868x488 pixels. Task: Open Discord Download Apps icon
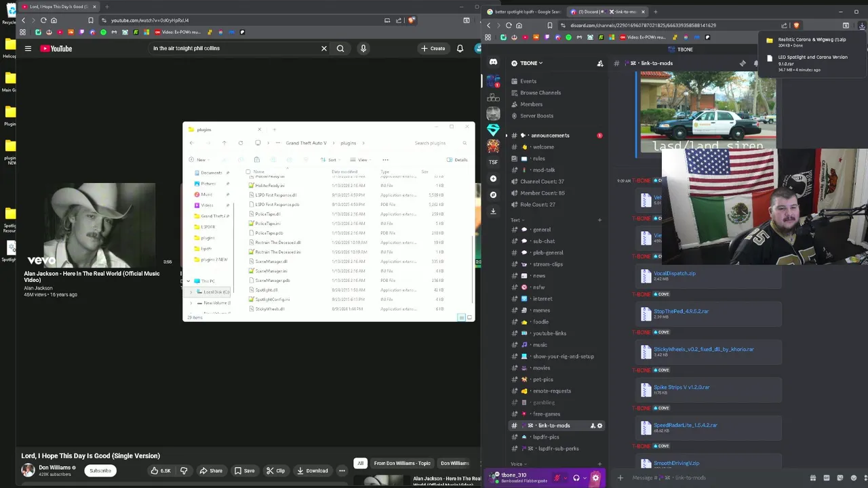[x=493, y=211]
